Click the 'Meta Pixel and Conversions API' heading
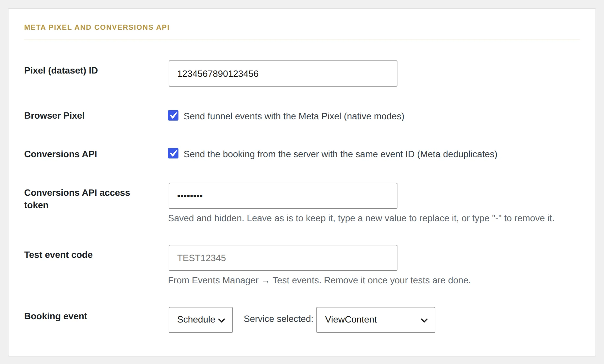This screenshot has width=604, height=364. coord(97,27)
